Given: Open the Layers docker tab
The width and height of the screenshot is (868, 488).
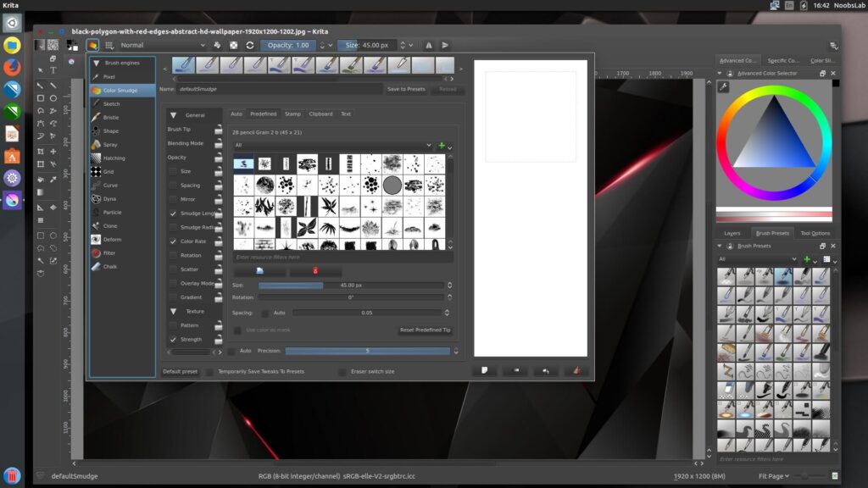Looking at the screenshot, I should [x=732, y=233].
